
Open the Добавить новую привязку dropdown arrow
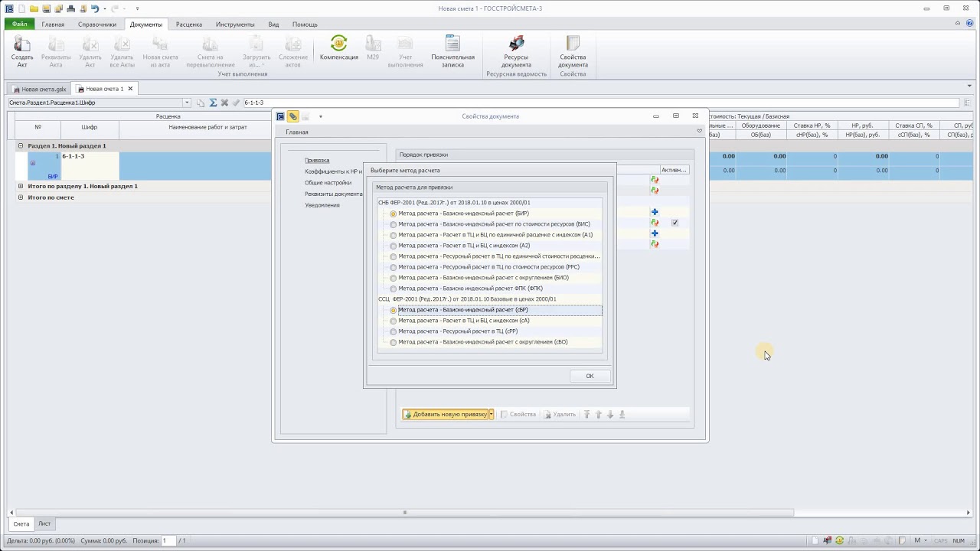(x=492, y=414)
